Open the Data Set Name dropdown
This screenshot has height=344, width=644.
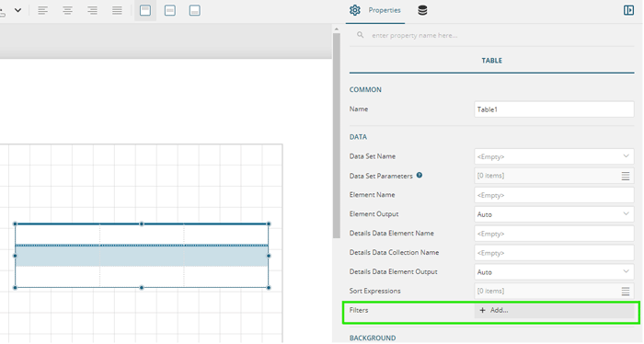pyautogui.click(x=554, y=156)
